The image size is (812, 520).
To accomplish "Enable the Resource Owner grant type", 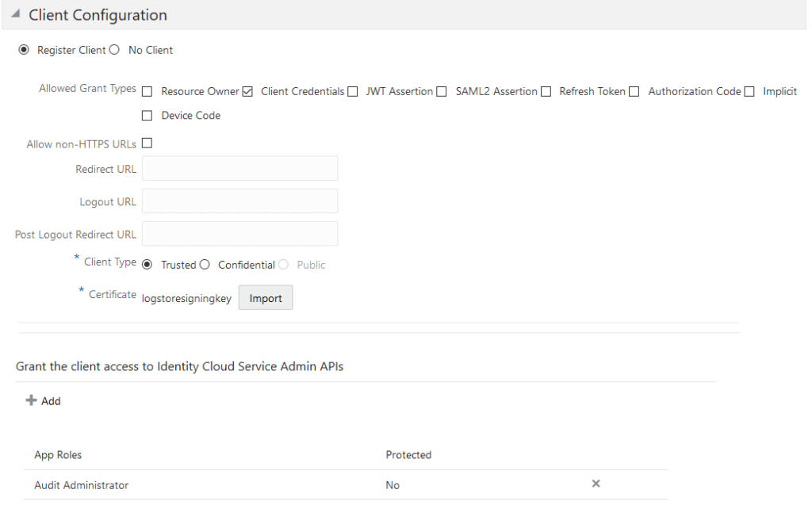I will pyautogui.click(x=147, y=91).
